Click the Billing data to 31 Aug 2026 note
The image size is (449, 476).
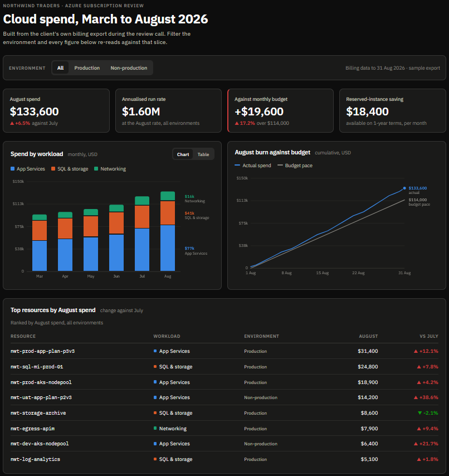coord(393,68)
